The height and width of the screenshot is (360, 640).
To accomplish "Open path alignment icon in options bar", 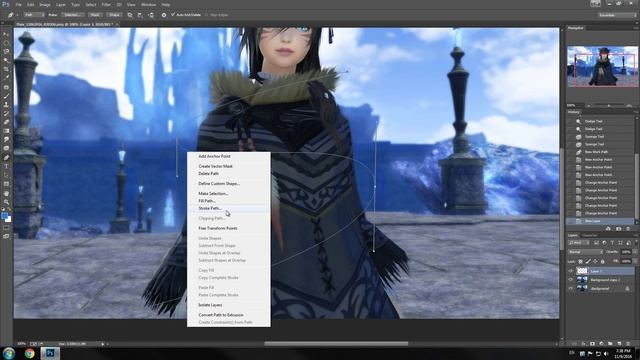I will coord(140,15).
